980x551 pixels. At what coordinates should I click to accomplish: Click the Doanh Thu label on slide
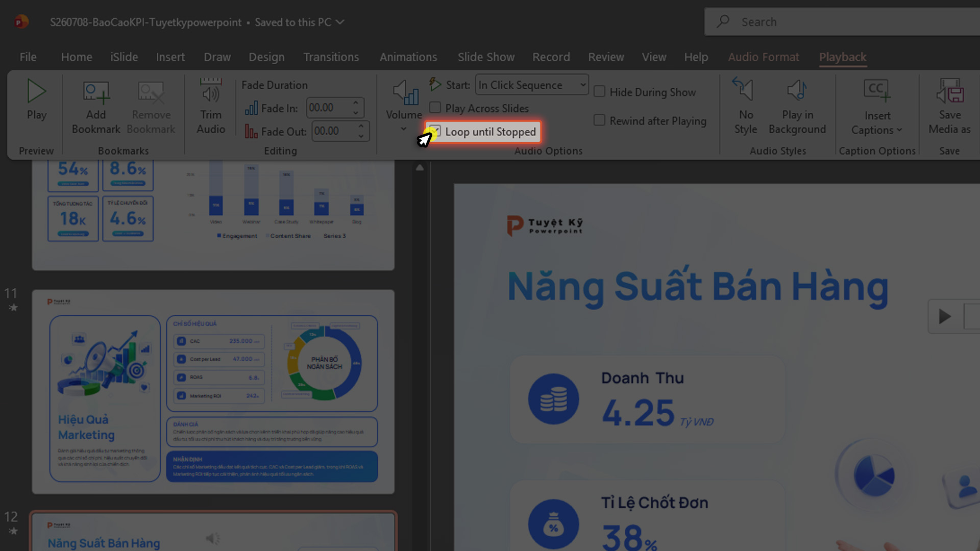pos(642,378)
